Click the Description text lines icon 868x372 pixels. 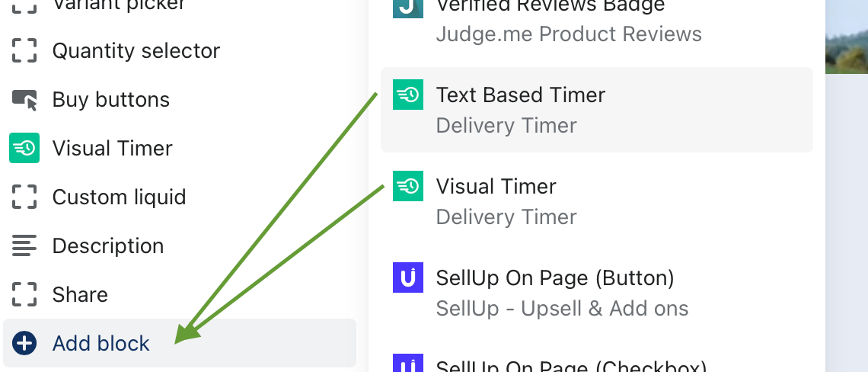tap(24, 245)
